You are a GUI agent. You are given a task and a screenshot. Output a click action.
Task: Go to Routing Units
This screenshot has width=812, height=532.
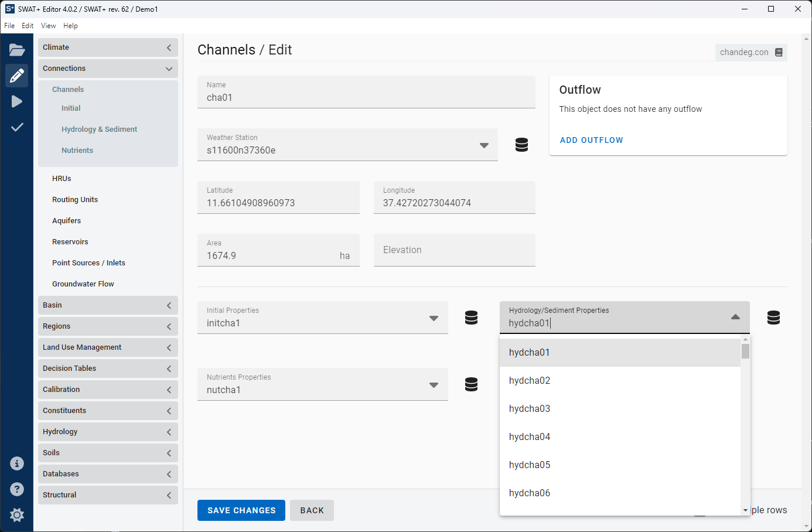click(75, 200)
